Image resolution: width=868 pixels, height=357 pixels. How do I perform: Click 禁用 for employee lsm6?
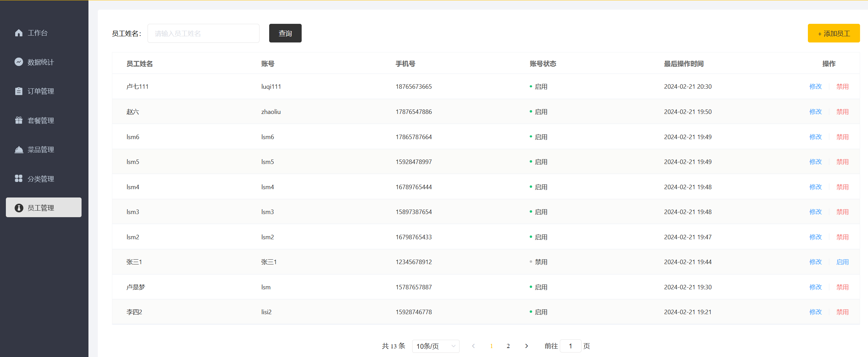pyautogui.click(x=842, y=137)
